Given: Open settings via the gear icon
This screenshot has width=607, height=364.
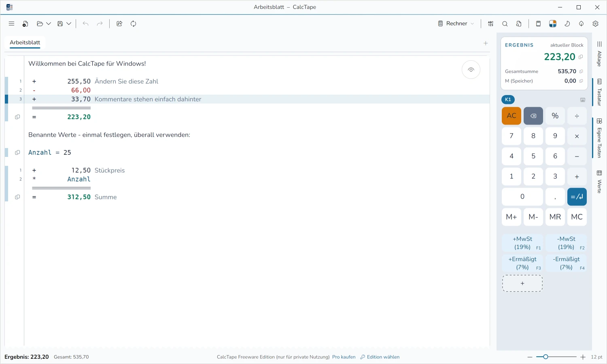Looking at the screenshot, I should tap(595, 24).
